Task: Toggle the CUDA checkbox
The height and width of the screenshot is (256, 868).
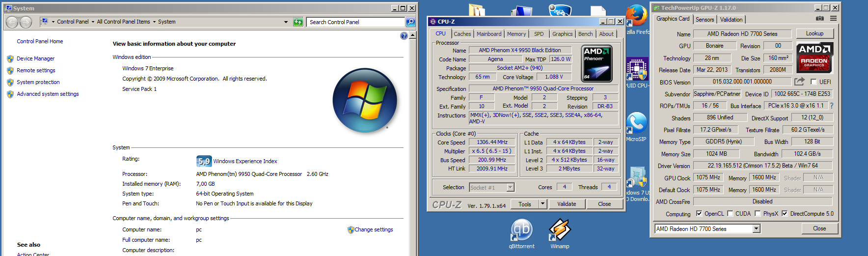Action: point(730,214)
